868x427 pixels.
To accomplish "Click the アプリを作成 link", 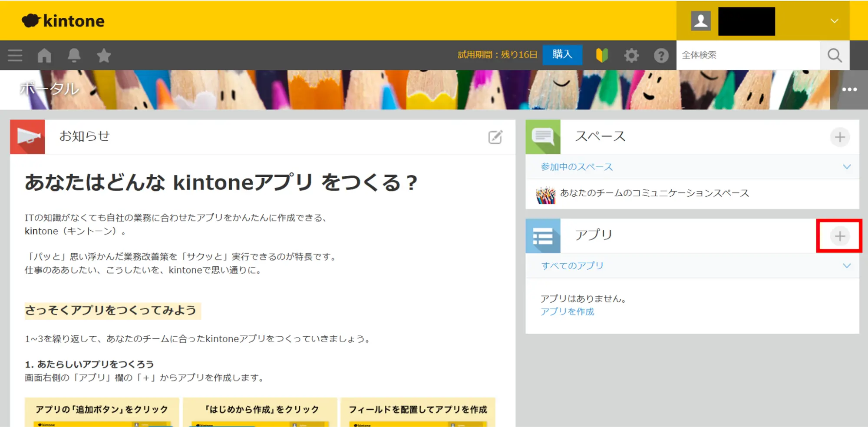I will tap(567, 312).
